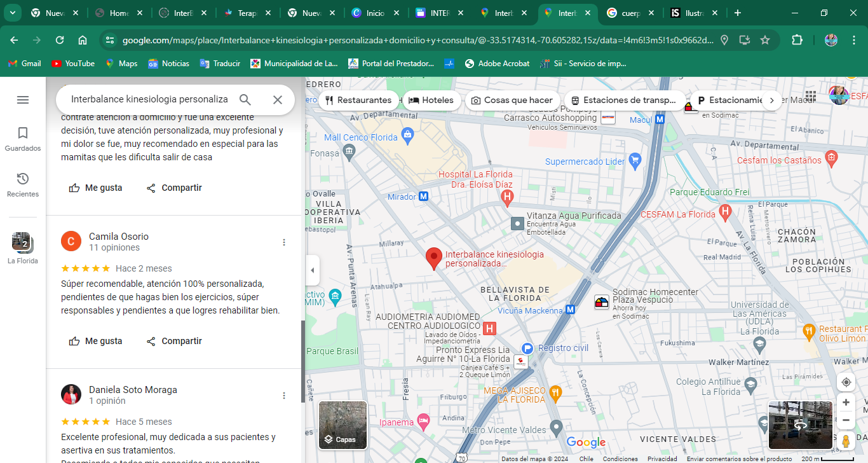Open Daniela Soto Moraga's profile
The image size is (868, 463).
(x=133, y=390)
